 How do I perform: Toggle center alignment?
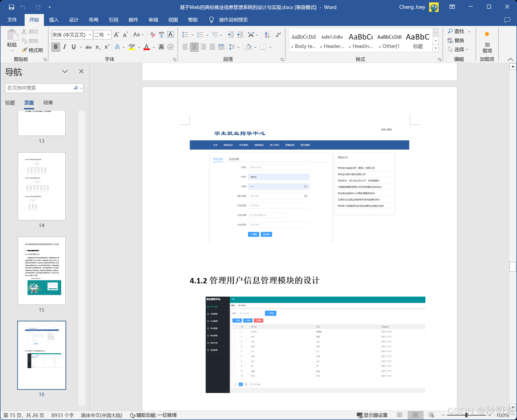pyautogui.click(x=194, y=47)
